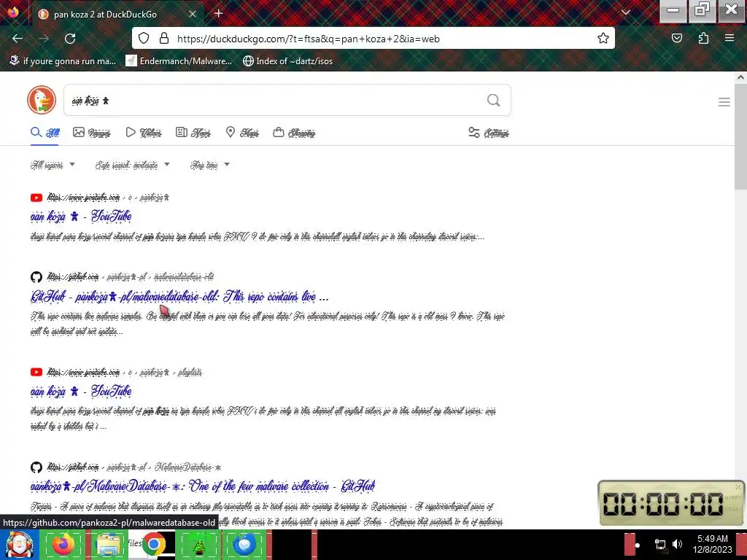Close the timer widget with its X
Viewport: 747px width, 560px height.
[738, 486]
